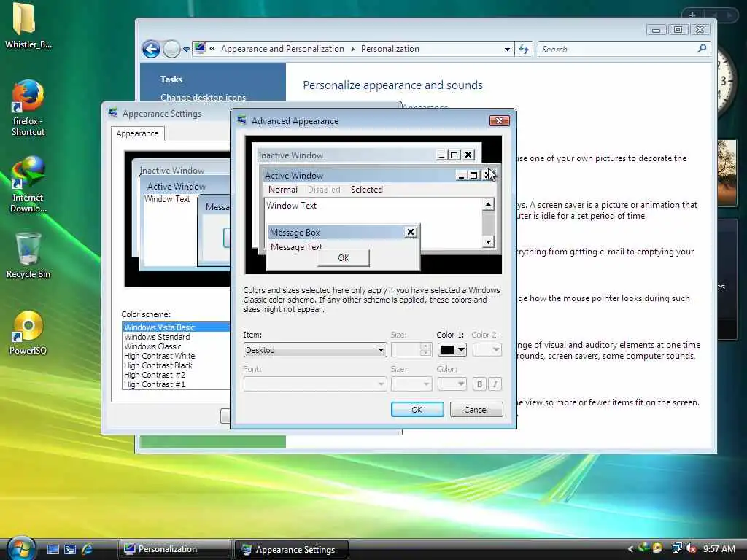The image size is (747, 560).
Task: Click Disabled menu in preview window
Action: pyautogui.click(x=324, y=190)
